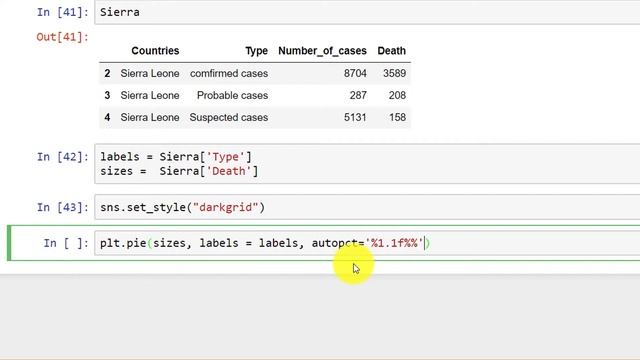Click the 'Suspected cases' type cell
The image size is (640, 360).
[229, 118]
